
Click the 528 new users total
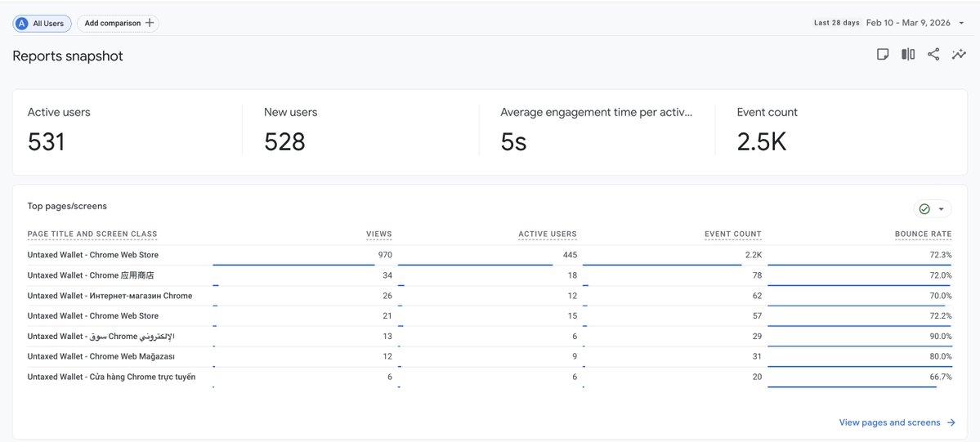[284, 142]
